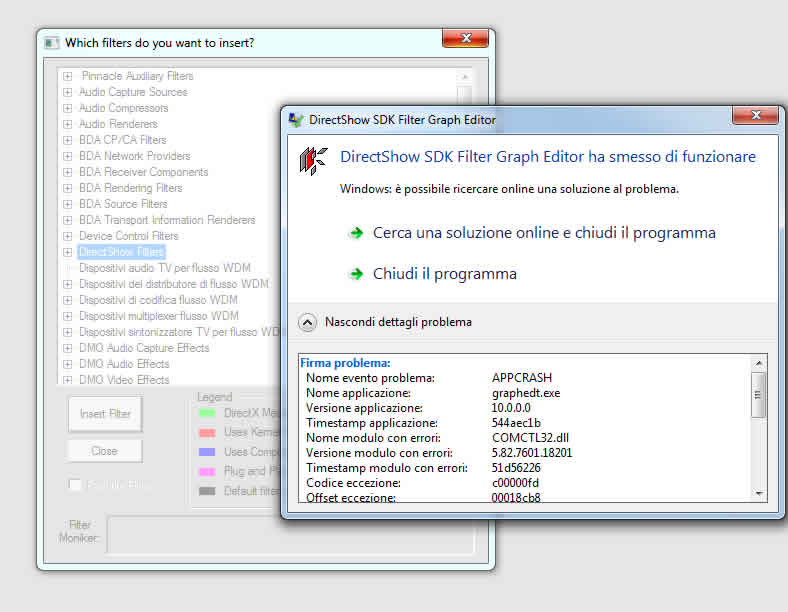Expand the Device Control Filters node
The image size is (788, 612).
68,236
